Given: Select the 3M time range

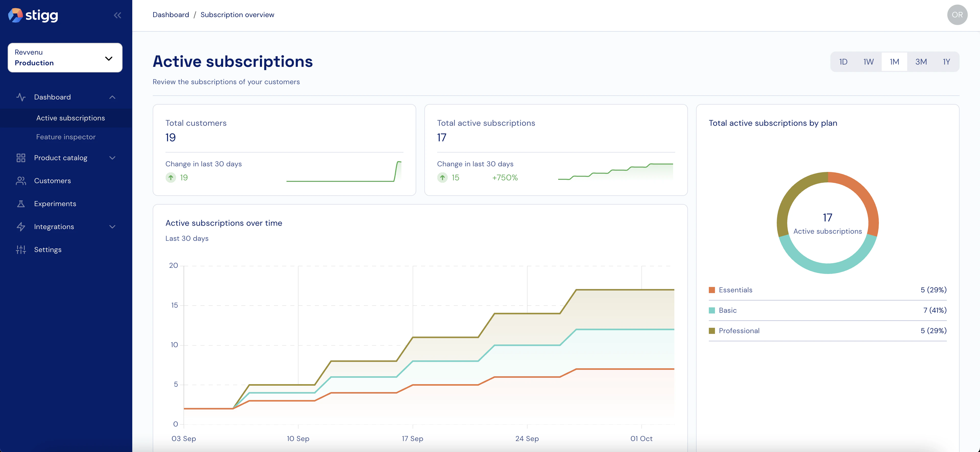Looking at the screenshot, I should coord(921,61).
